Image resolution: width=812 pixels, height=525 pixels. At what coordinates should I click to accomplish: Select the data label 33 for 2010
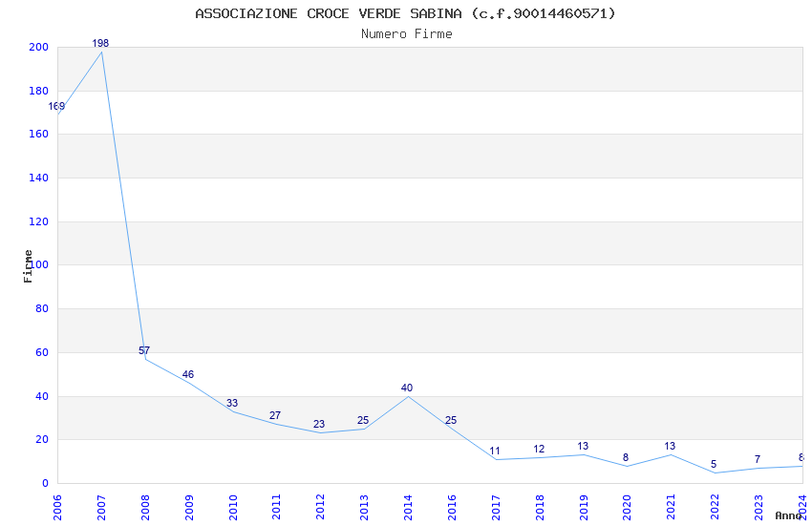click(232, 404)
